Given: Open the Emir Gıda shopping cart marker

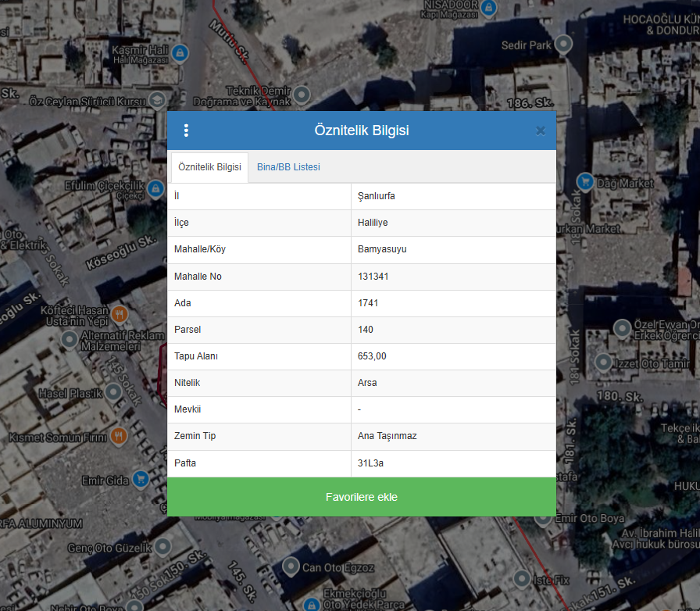Looking at the screenshot, I should pos(141,478).
